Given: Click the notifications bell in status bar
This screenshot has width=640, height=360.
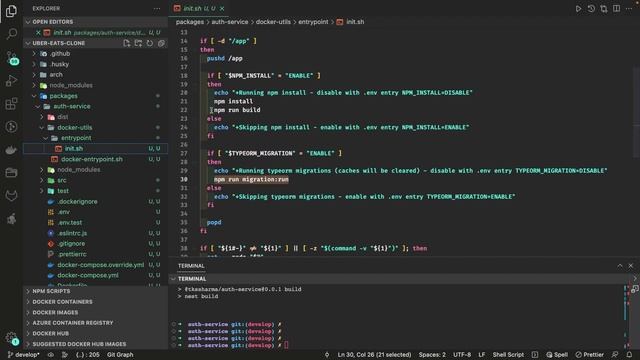Looking at the screenshot, I should pos(629,355).
